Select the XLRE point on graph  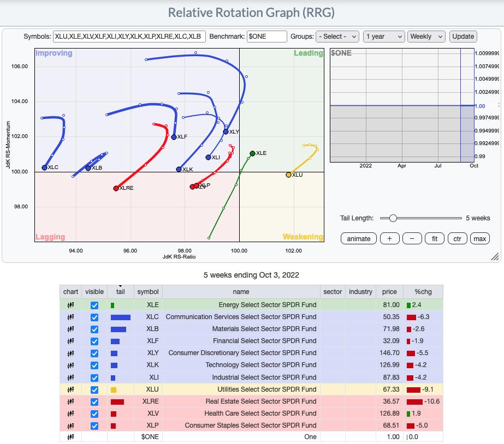(x=116, y=188)
